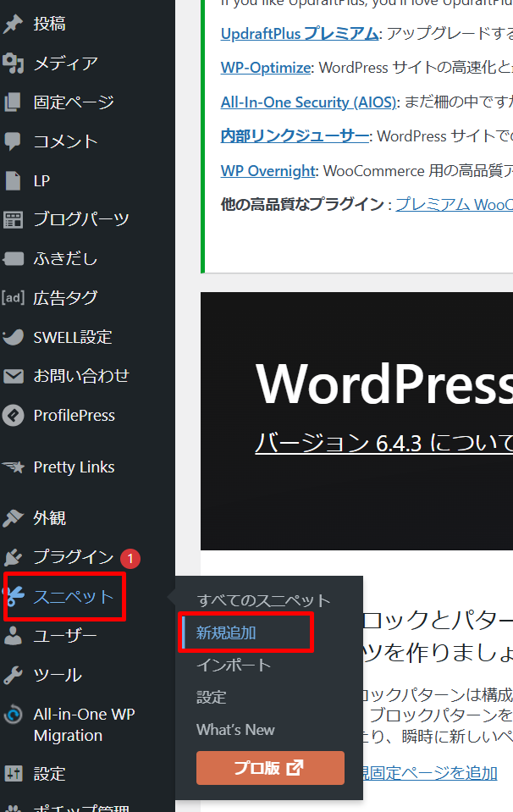Click the envelope icon beside お問い合わせ
Image resolution: width=513 pixels, height=812 pixels.
(x=13, y=376)
